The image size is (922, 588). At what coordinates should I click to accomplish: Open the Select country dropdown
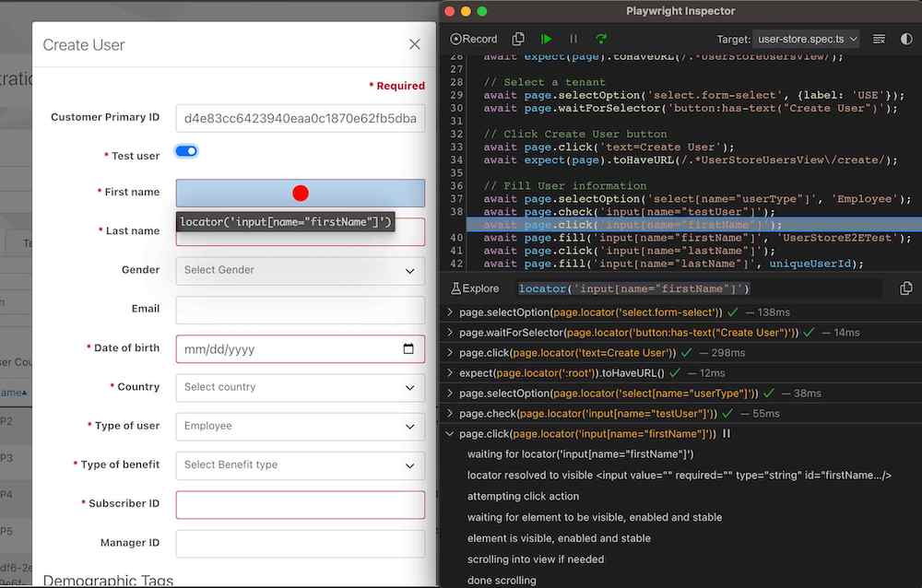(x=300, y=387)
